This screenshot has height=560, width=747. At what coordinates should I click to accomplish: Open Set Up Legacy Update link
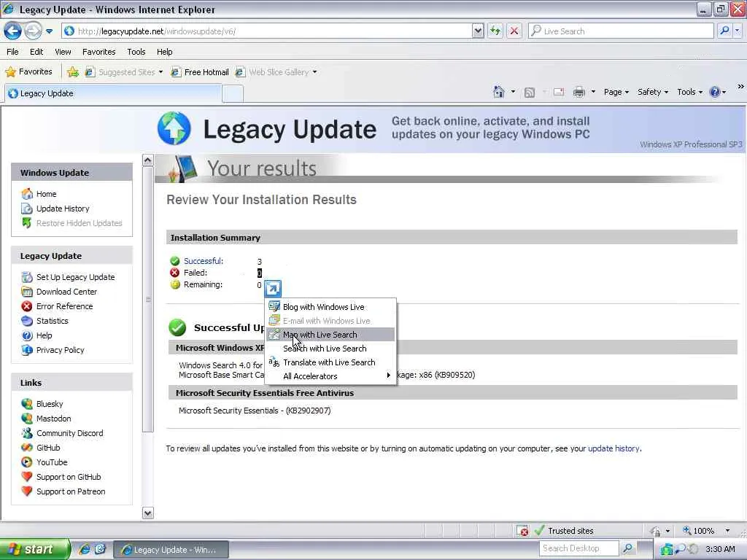(x=76, y=277)
